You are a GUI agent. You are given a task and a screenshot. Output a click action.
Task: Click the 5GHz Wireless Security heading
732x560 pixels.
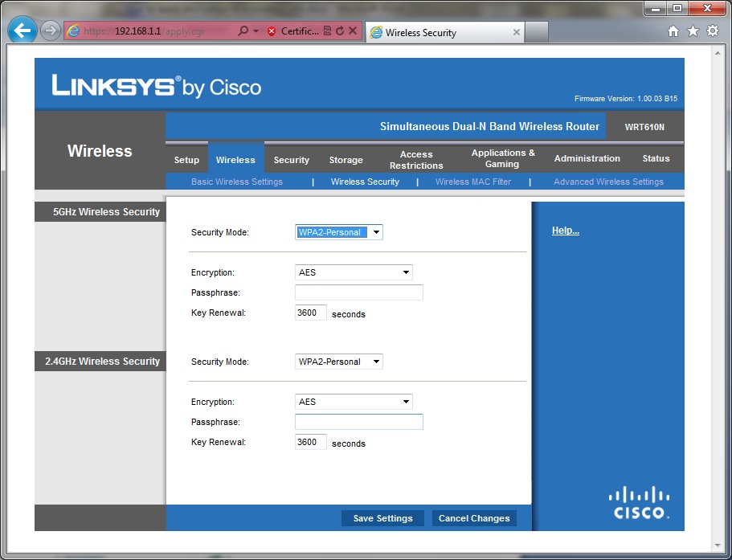[106, 212]
